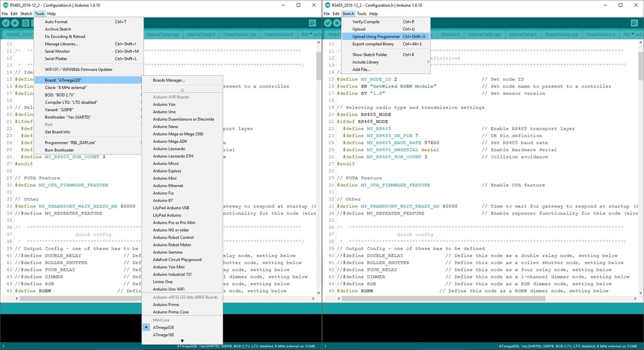Viewport: 644px width, 350px height.
Task: Switch to PowerSensor.cpp tab in right window
Action: click(561, 34)
